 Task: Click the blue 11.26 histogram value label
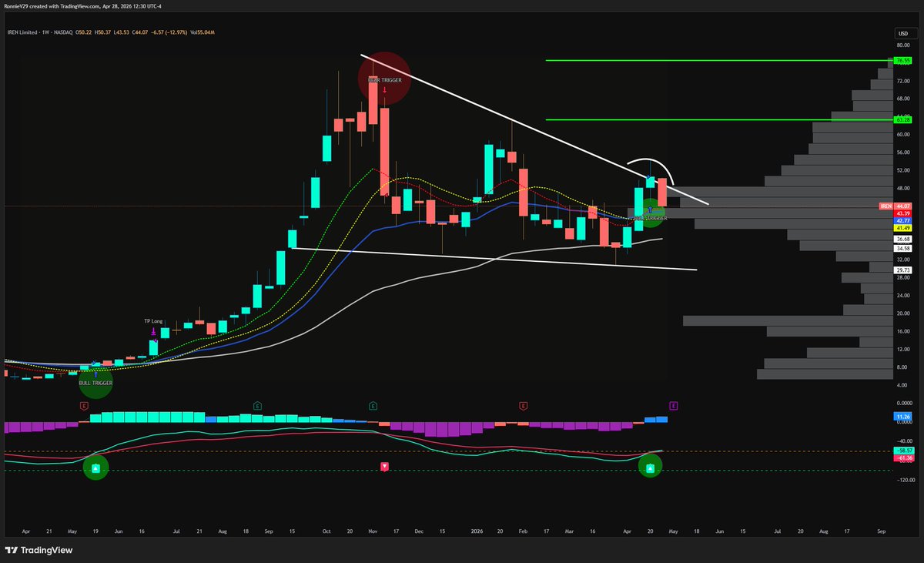tap(902, 417)
